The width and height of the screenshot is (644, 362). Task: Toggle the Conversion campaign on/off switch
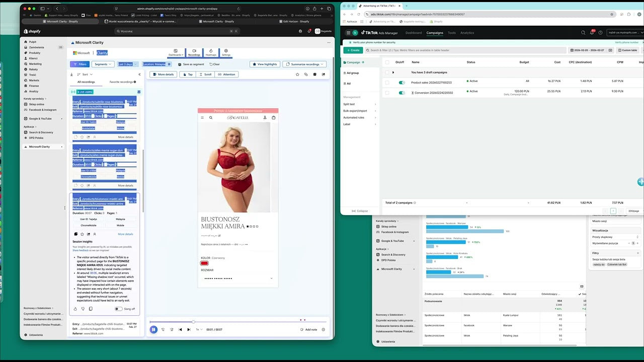401,93
